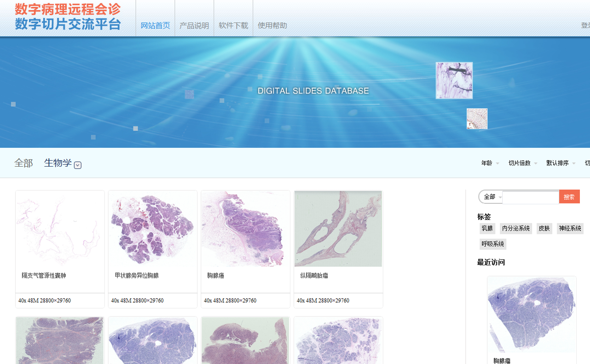Open the 纵隔畸胎瘤 slide thumbnail
This screenshot has height=364, width=590.
point(338,229)
